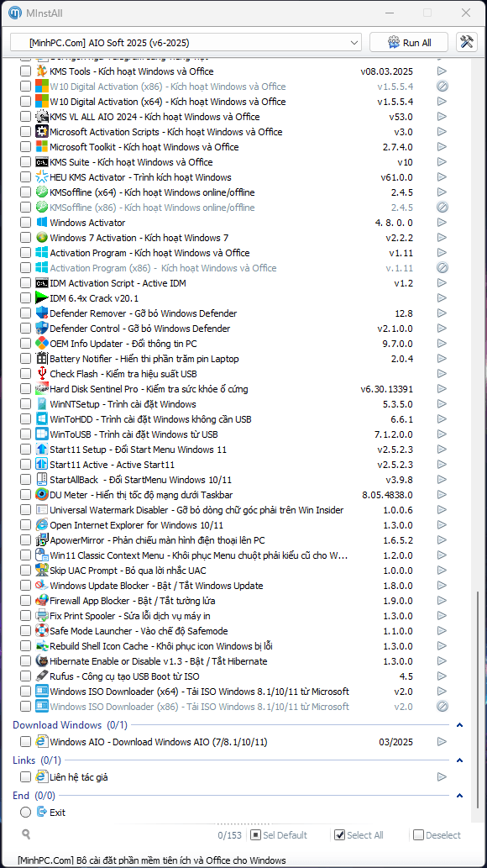Viewport: 487px width, 868px height.
Task: Select Hibernate Enable or Disable row text
Action: [159, 661]
